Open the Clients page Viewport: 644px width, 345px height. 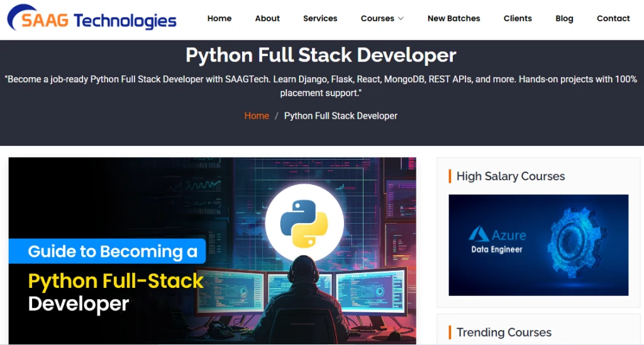518,18
